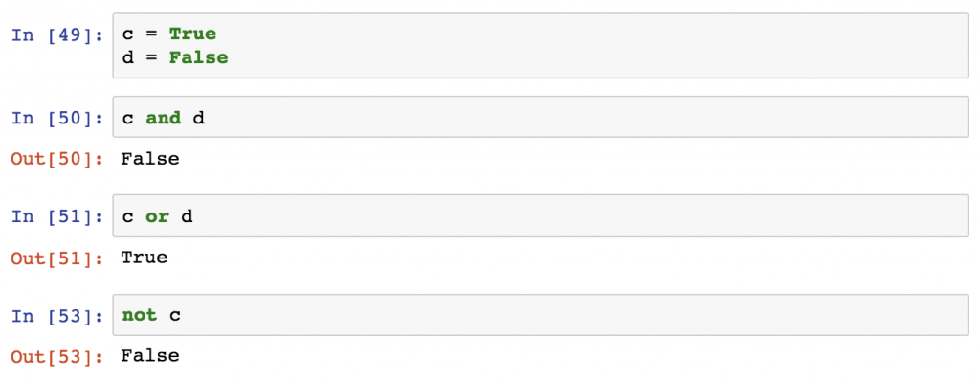Image resolution: width=980 pixels, height=381 pixels.
Task: Click the Out[51] output prompt
Action: 57,258
